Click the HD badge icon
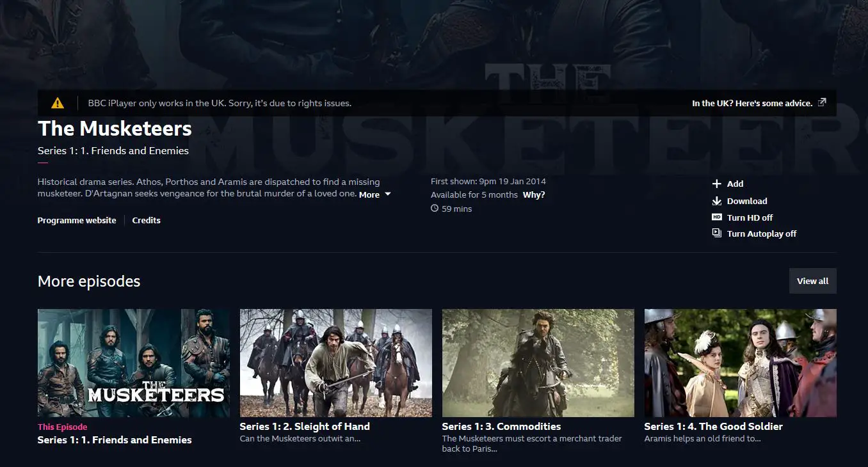Screen dimensions: 868x467 tap(717, 218)
